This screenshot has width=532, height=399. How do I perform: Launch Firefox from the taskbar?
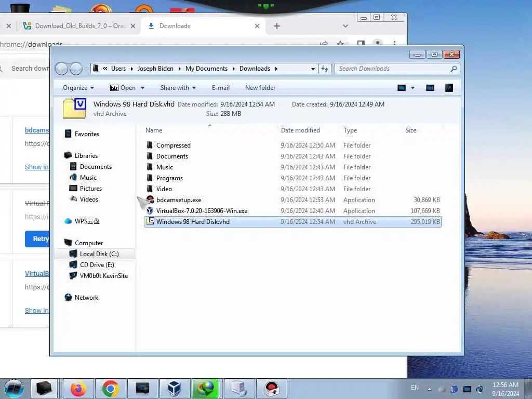(x=78, y=389)
